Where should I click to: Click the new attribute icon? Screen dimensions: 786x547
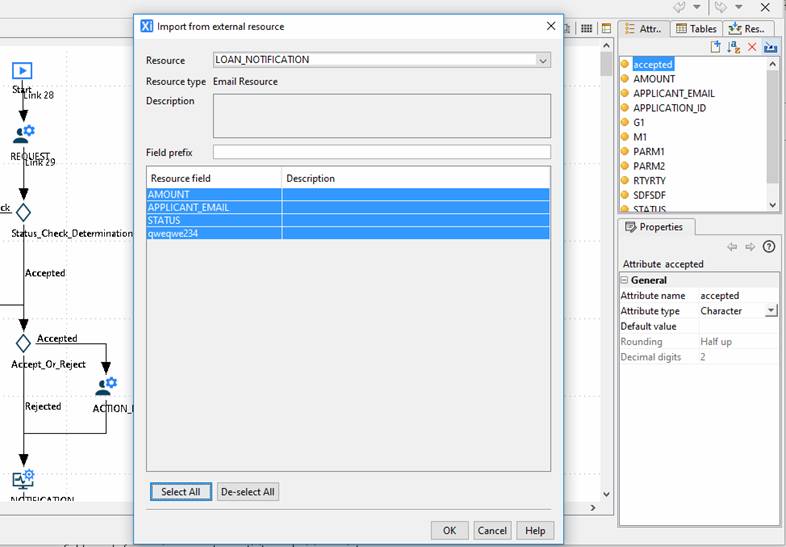[x=716, y=47]
